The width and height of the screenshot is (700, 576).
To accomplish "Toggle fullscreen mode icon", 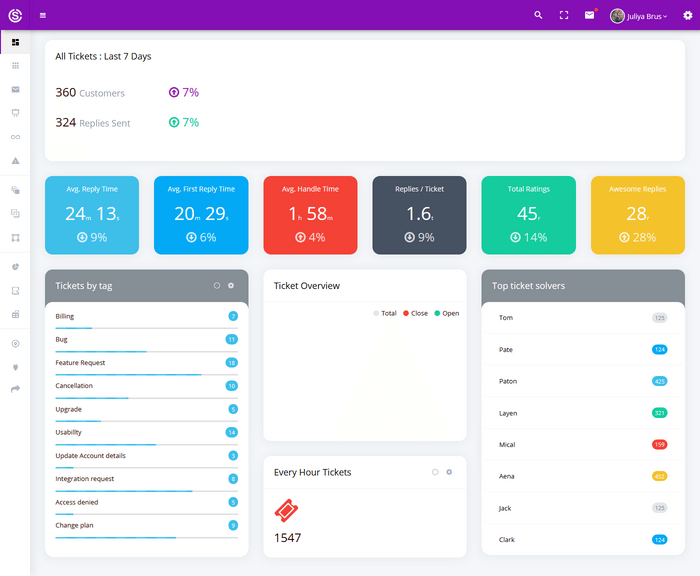I will pyautogui.click(x=564, y=15).
